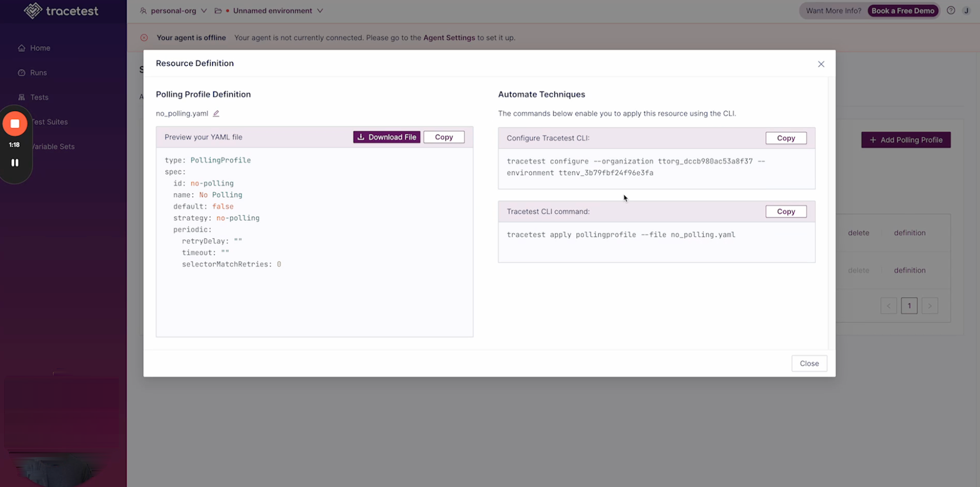
Task: Click Book a Free Demo button
Action: [x=903, y=11]
